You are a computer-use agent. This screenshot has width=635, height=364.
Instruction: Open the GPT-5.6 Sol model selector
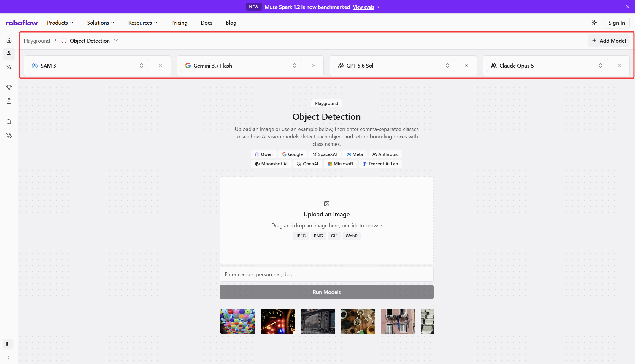[394, 66]
